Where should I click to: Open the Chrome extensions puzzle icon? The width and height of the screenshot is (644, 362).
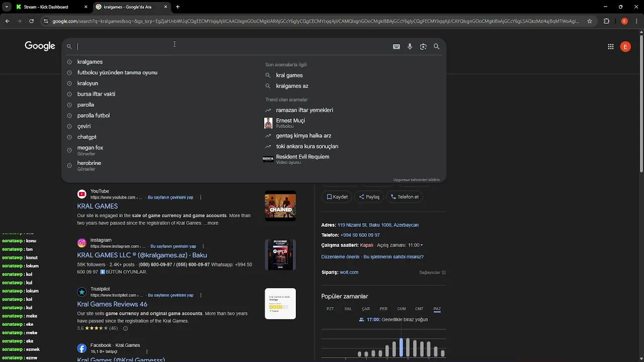pyautogui.click(x=606, y=21)
